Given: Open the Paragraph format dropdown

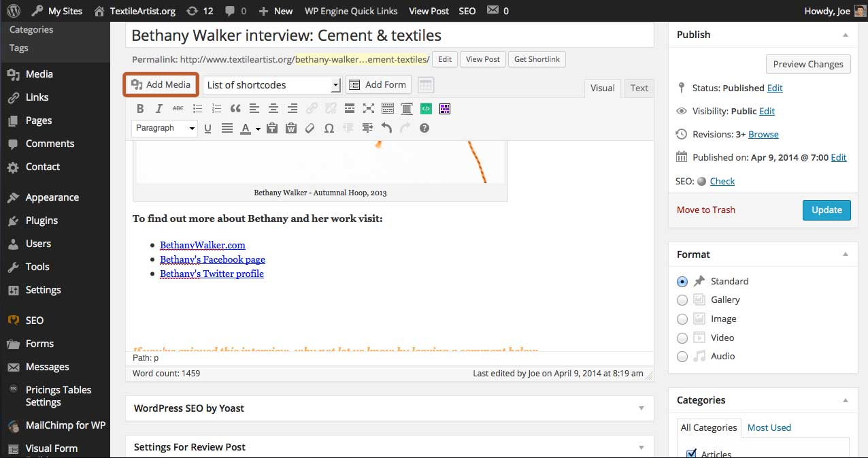Looking at the screenshot, I should [x=165, y=128].
